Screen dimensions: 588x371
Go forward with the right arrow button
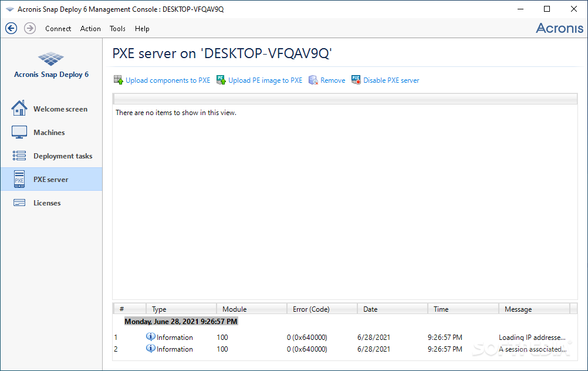30,28
